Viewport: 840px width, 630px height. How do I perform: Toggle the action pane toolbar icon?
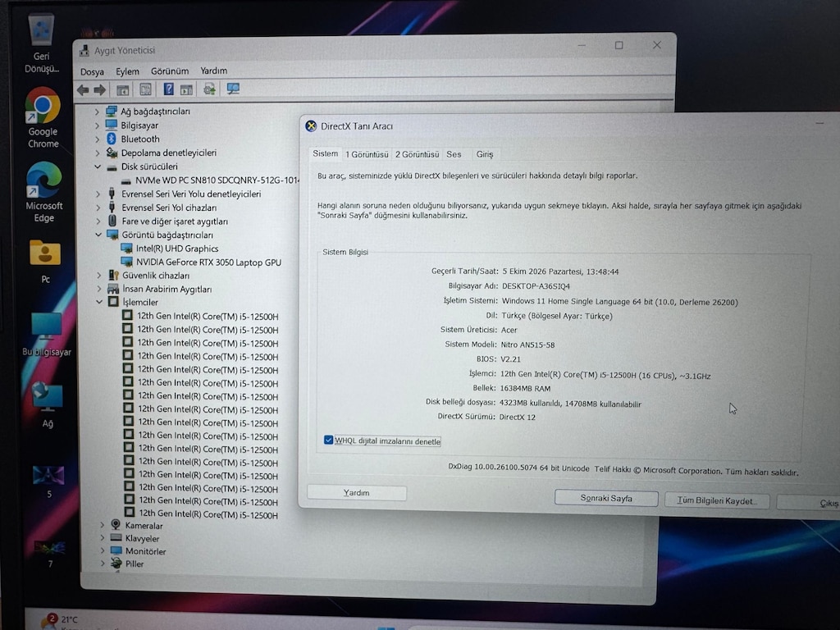coord(186,89)
